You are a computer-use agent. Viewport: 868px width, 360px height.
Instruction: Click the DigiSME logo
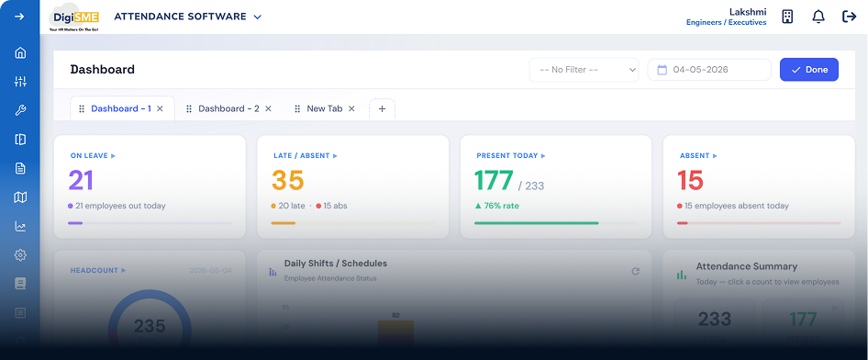tap(73, 17)
